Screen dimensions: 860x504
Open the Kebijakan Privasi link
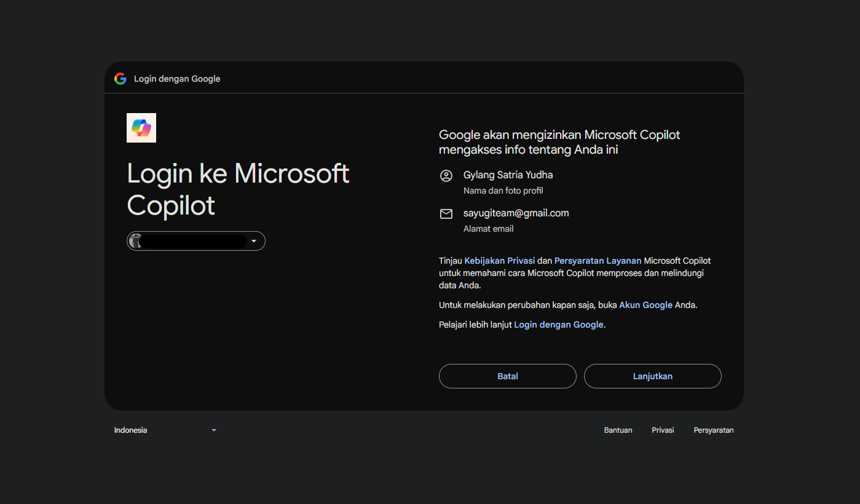499,261
